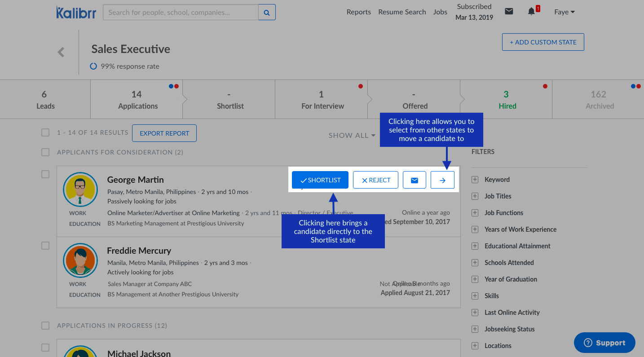Open the mail envelope in top bar
644x357 pixels.
click(509, 12)
